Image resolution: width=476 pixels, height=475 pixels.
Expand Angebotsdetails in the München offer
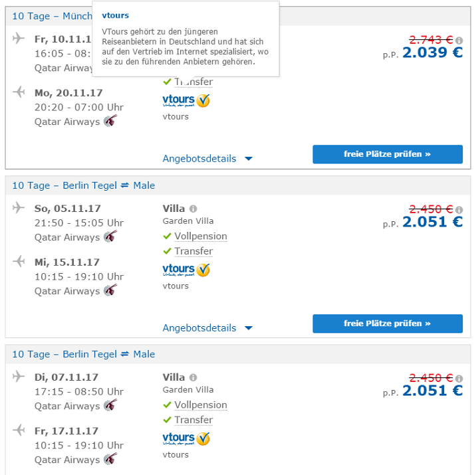tap(207, 159)
